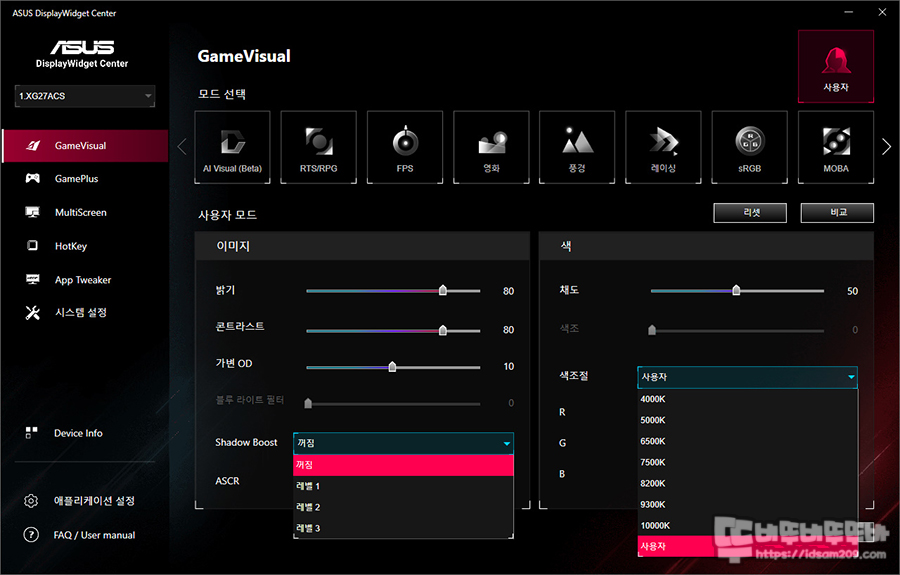Collapse the 색조절 color temperature dropdown
This screenshot has height=575, width=900.
tap(747, 378)
